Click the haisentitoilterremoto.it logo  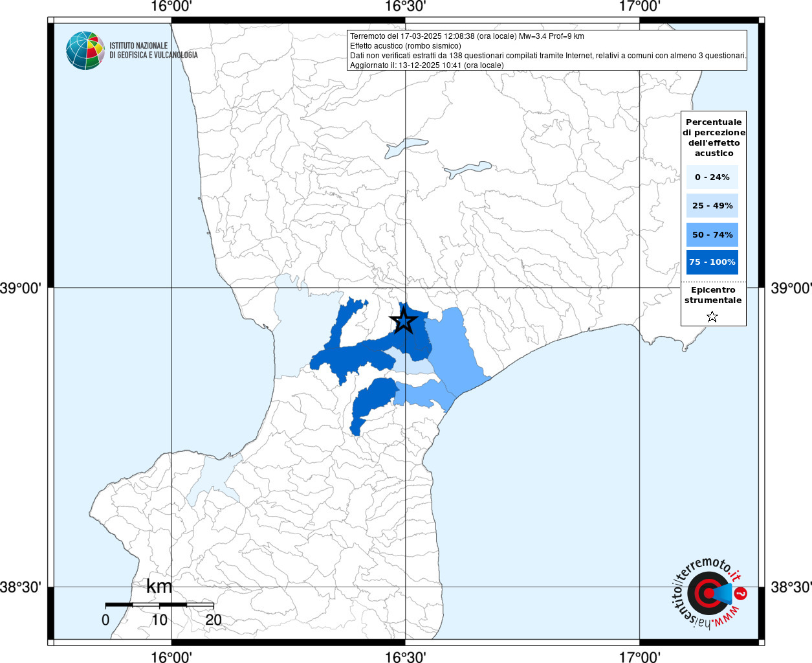click(x=709, y=593)
